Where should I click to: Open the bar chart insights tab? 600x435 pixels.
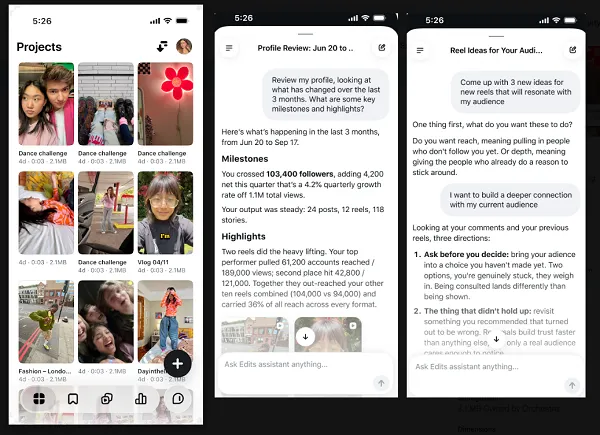coord(141,399)
